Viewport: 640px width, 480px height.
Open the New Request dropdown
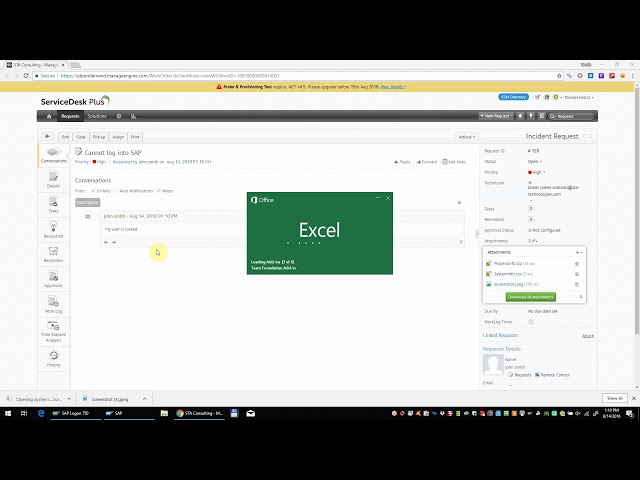[x=496, y=116]
